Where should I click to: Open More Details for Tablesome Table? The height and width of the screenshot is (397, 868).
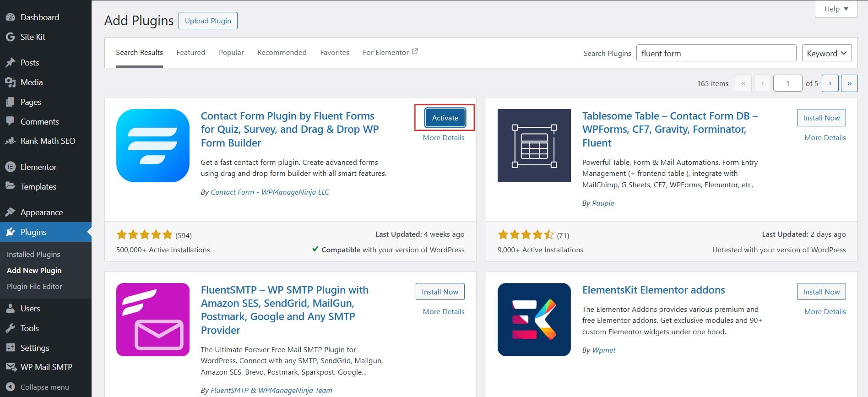tap(825, 138)
